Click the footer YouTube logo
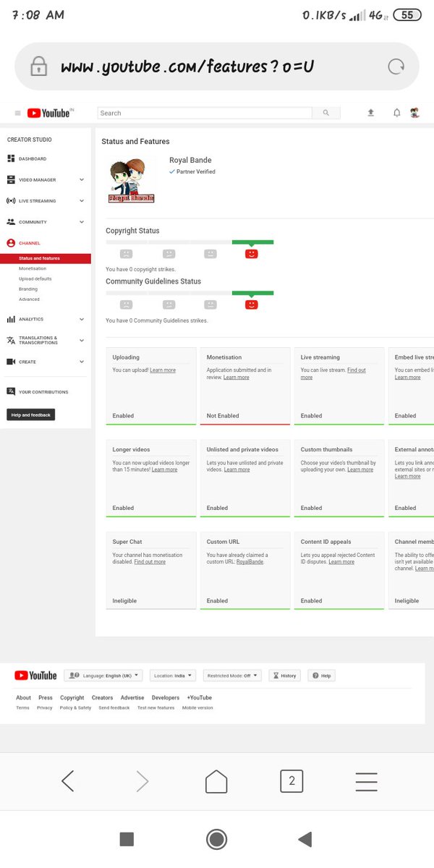This screenshot has width=434, height=868. pos(35,676)
